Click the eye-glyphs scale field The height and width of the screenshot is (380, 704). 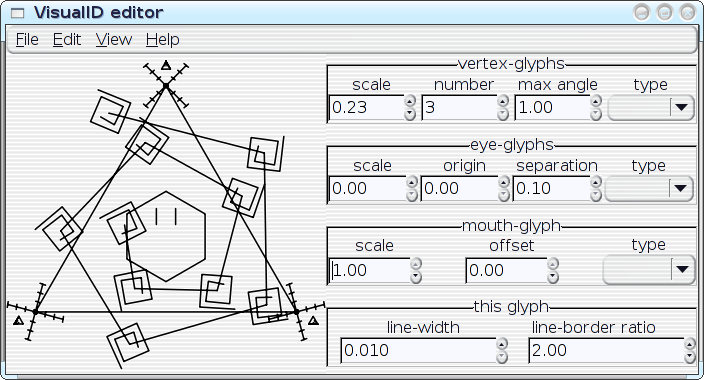(367, 189)
